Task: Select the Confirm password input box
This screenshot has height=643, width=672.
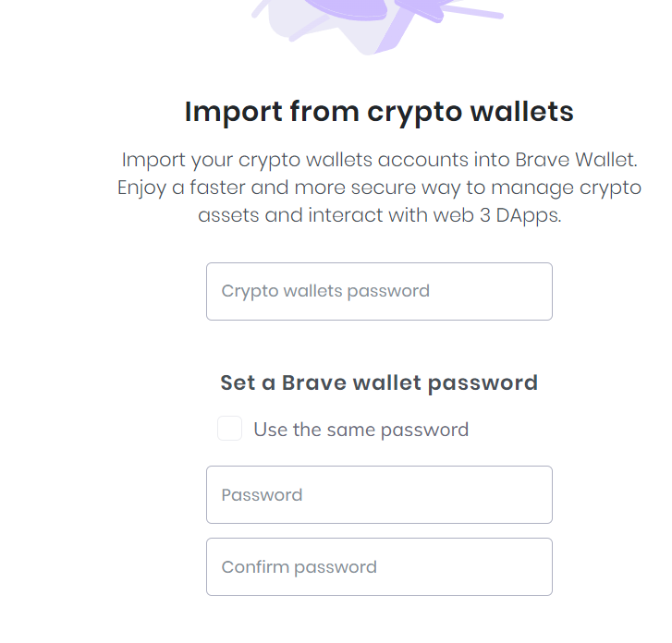Action: pos(379,566)
